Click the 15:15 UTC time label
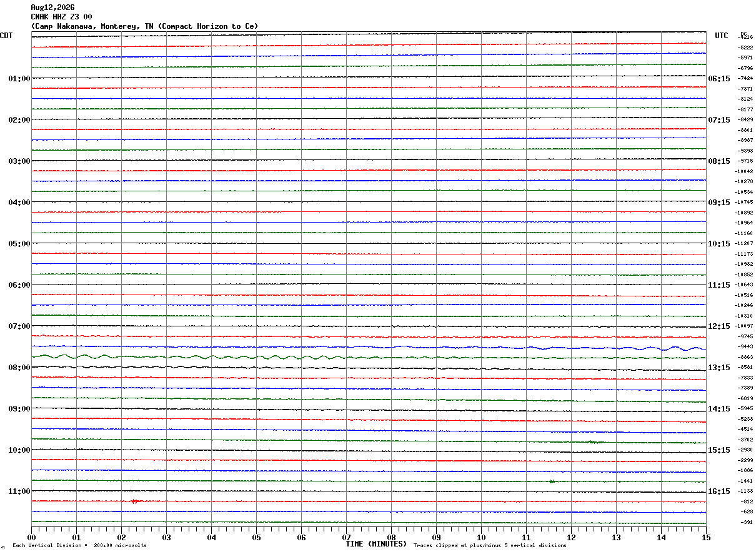This screenshot has width=756, height=554. pos(719,450)
